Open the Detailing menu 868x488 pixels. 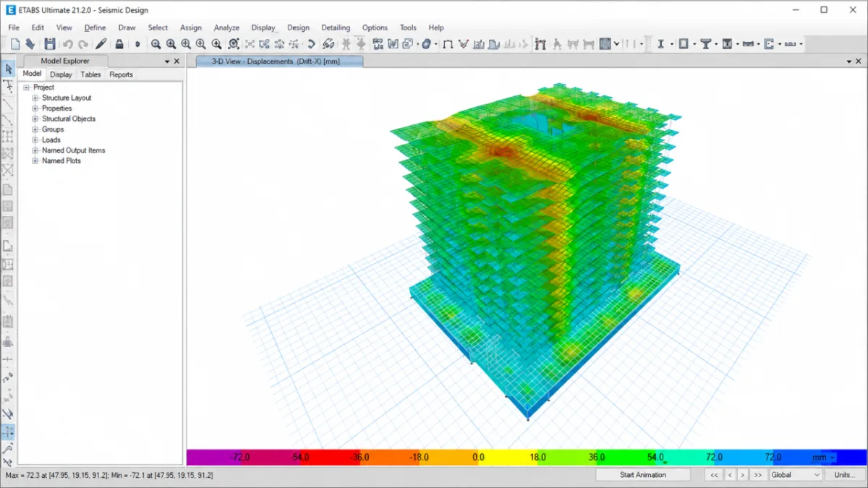336,27
